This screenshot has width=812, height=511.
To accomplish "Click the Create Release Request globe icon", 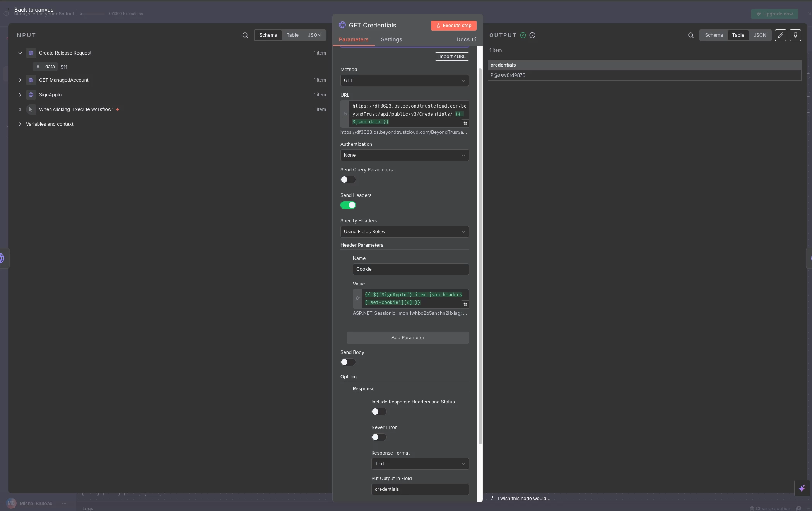I will tap(31, 53).
